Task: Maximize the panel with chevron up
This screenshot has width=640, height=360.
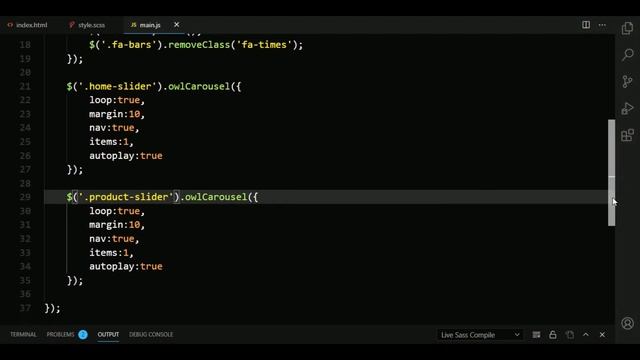Action: [x=586, y=335]
